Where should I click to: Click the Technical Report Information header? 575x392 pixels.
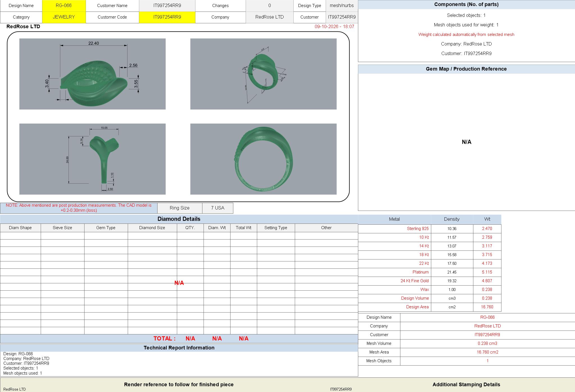pos(179,348)
